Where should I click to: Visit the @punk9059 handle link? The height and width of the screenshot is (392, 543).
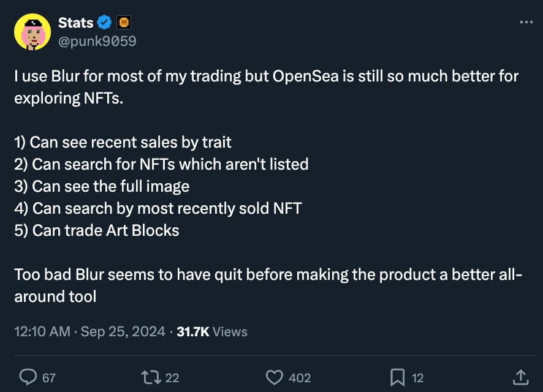(x=97, y=41)
